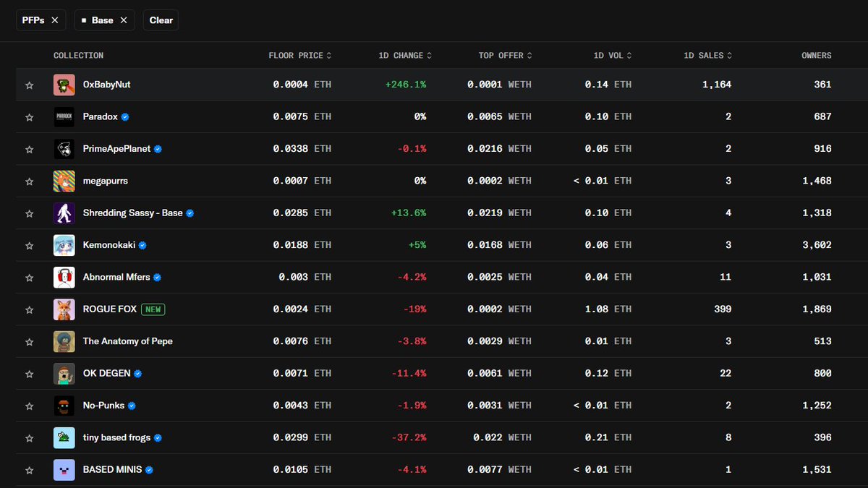The image size is (868, 488).
Task: Click Abnormal Mfers verified badge
Action: (x=157, y=277)
